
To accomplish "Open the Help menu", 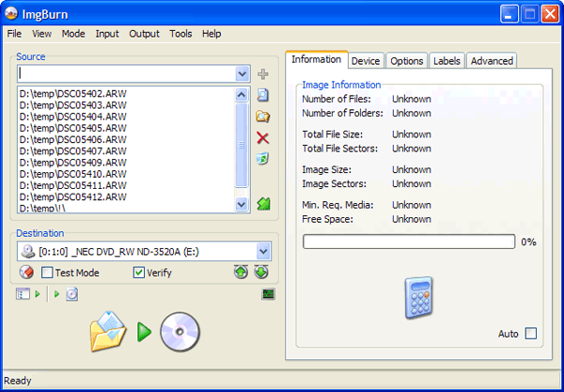I will pyautogui.click(x=211, y=34).
